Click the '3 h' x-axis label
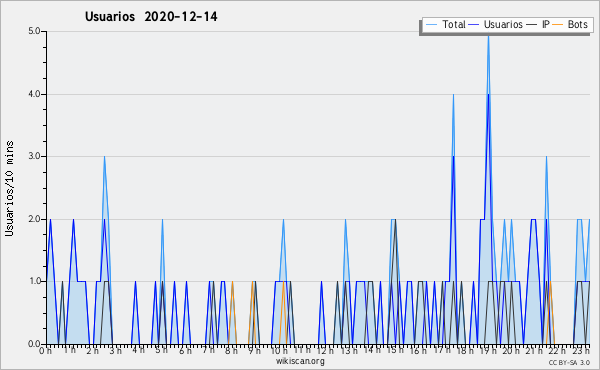This screenshot has height=370, width=600. tap(116, 351)
